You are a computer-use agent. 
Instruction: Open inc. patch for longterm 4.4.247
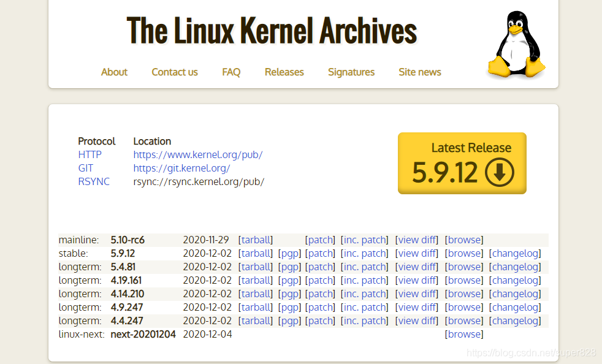(364, 320)
